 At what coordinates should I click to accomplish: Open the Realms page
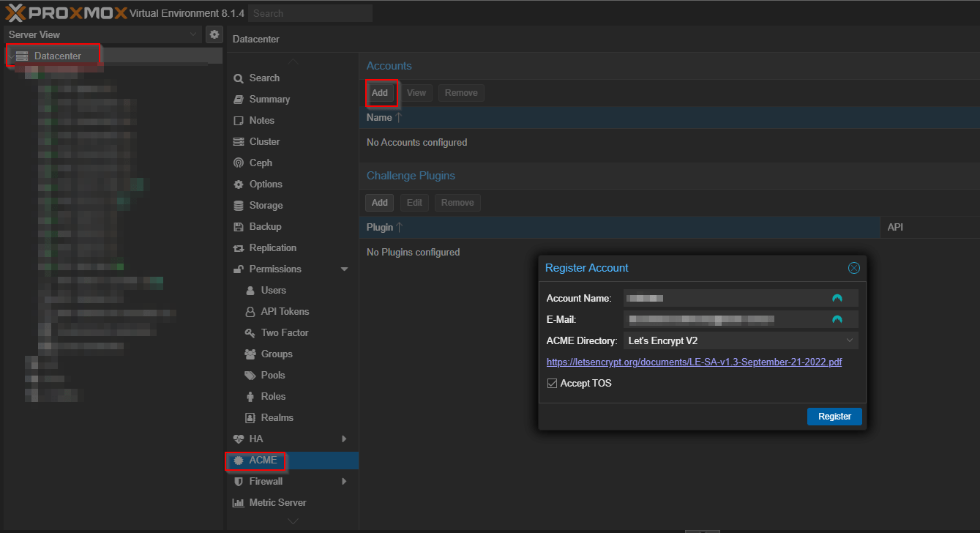pyautogui.click(x=277, y=417)
